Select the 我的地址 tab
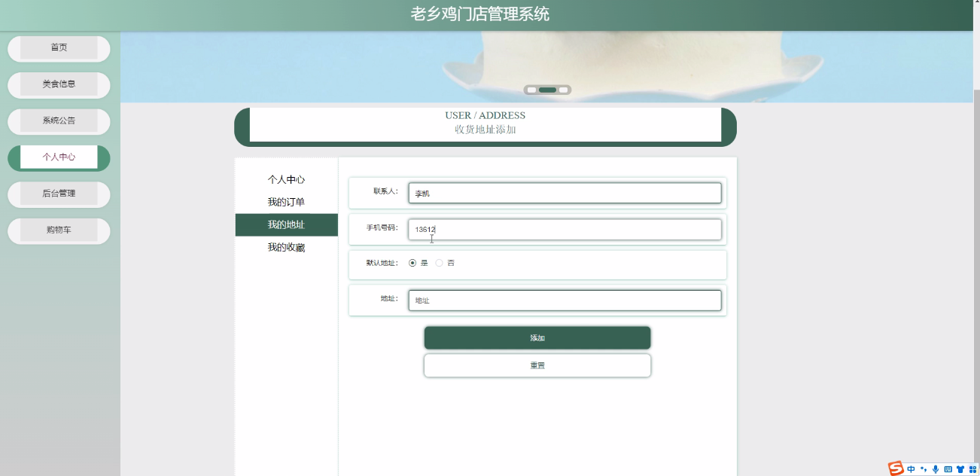980x476 pixels. (286, 225)
